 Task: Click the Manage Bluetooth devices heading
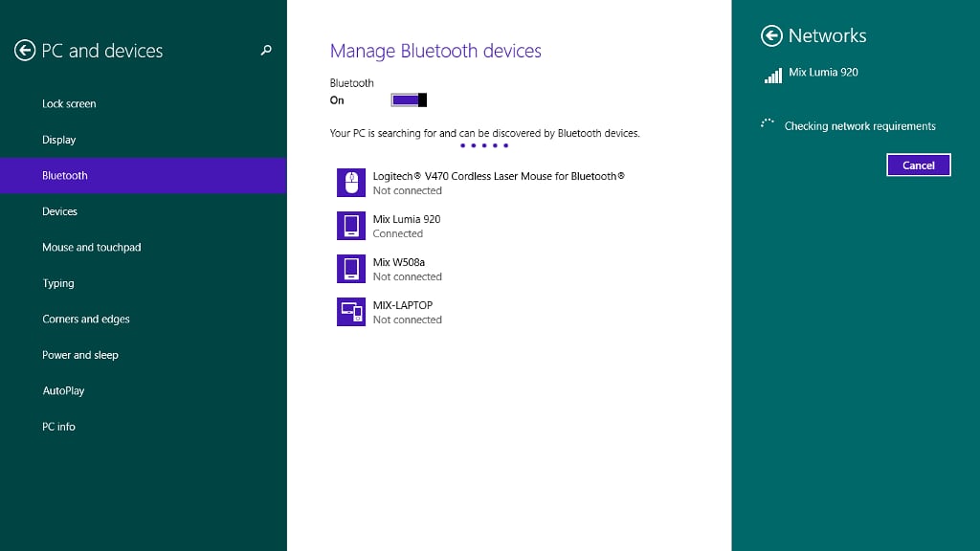tap(435, 51)
